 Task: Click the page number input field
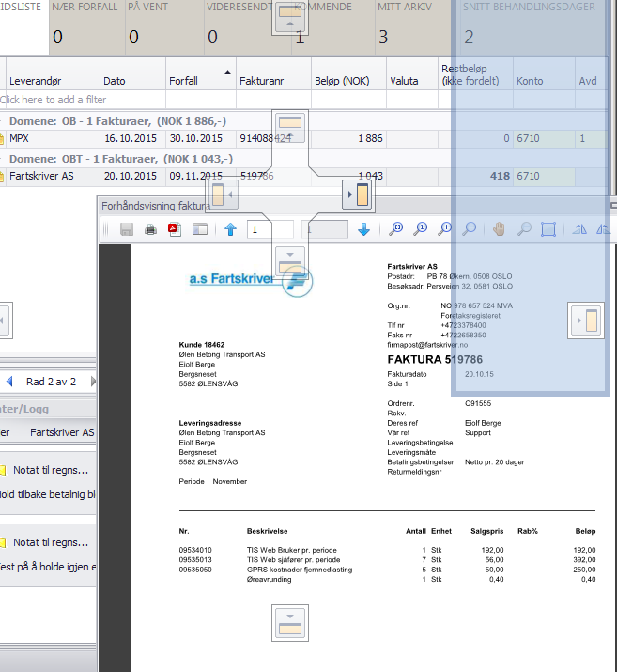[x=270, y=229]
